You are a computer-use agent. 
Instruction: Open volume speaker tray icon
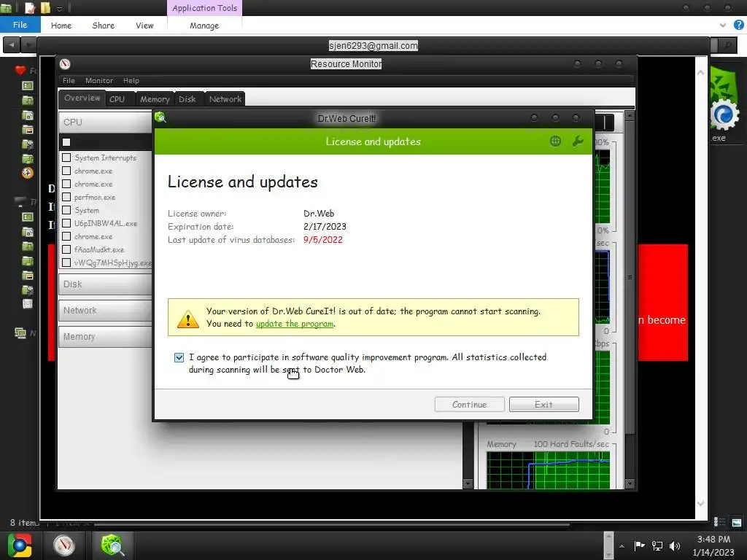pyautogui.click(x=674, y=545)
